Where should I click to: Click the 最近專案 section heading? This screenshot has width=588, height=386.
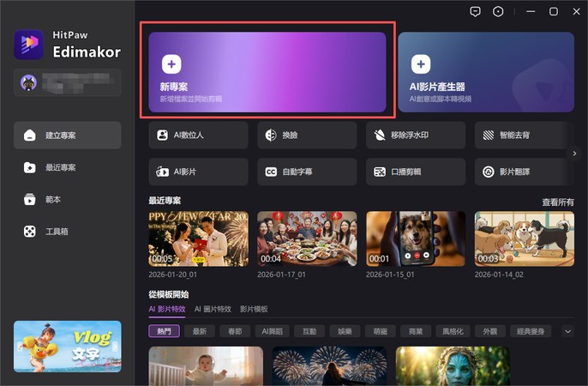click(165, 201)
